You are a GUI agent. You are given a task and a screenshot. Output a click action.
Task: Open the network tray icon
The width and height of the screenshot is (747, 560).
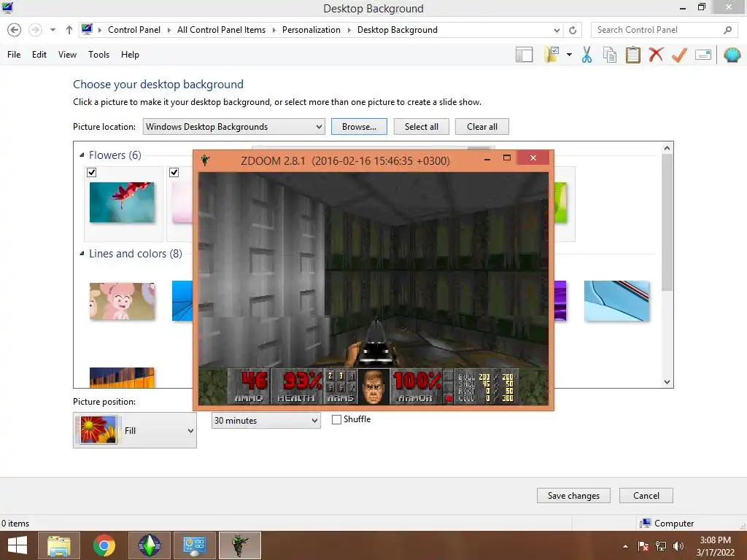point(661,546)
